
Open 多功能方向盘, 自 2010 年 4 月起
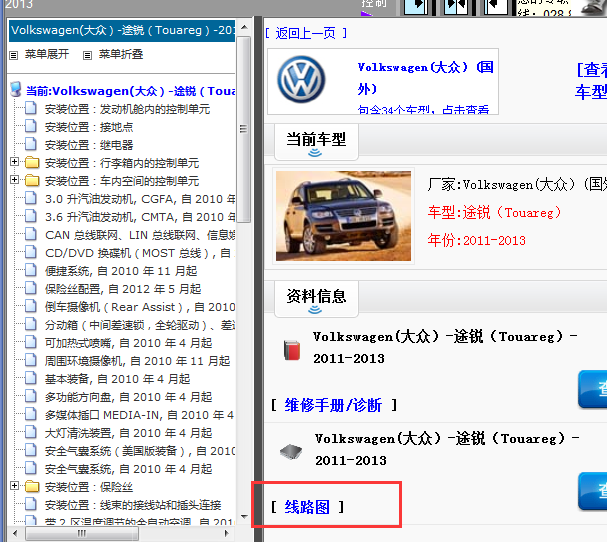(x=129, y=397)
